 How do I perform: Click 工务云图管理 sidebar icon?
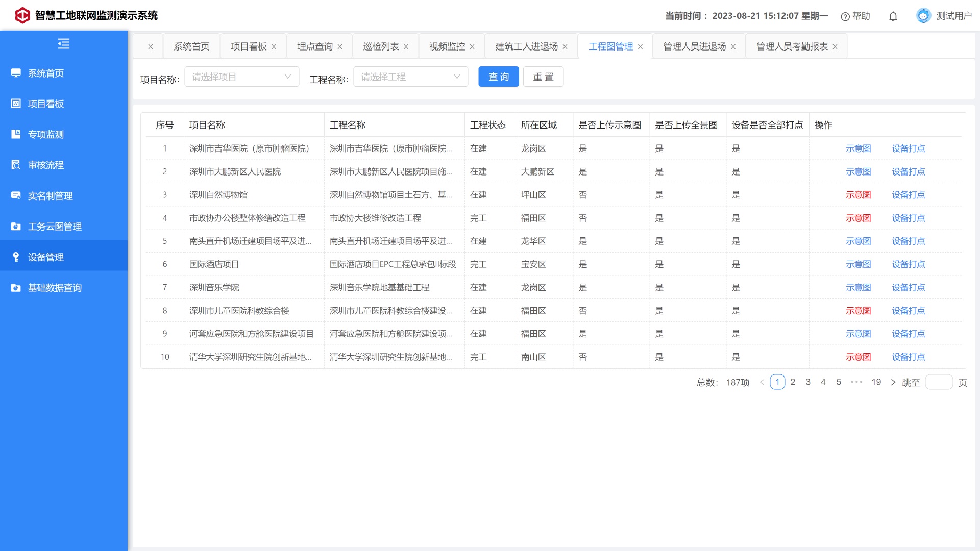tap(16, 226)
